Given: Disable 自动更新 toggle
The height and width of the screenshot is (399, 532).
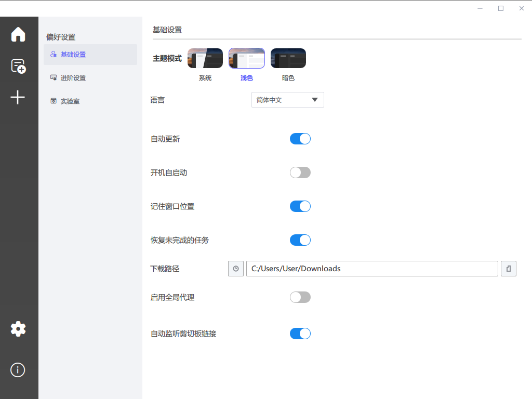Looking at the screenshot, I should click(x=300, y=139).
